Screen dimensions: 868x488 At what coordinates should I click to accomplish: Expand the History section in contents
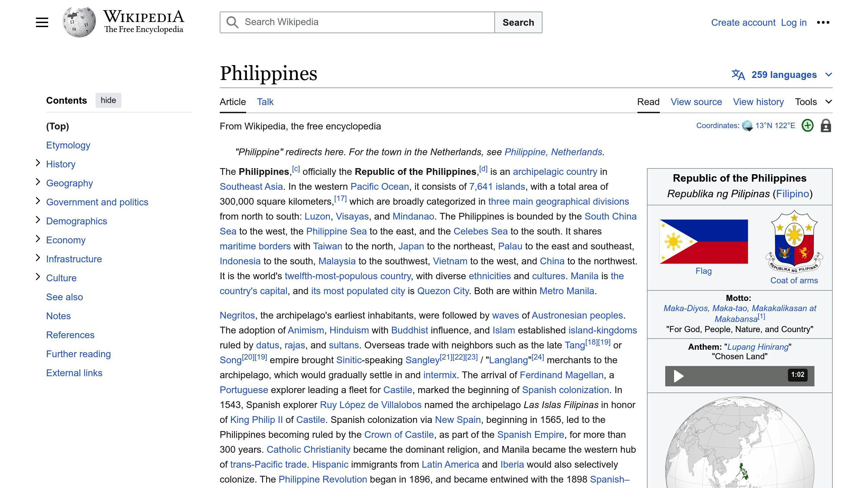tap(38, 163)
